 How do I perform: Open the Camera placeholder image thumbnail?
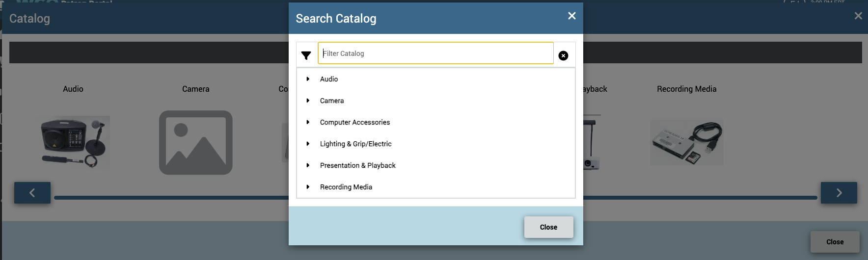pos(196,142)
